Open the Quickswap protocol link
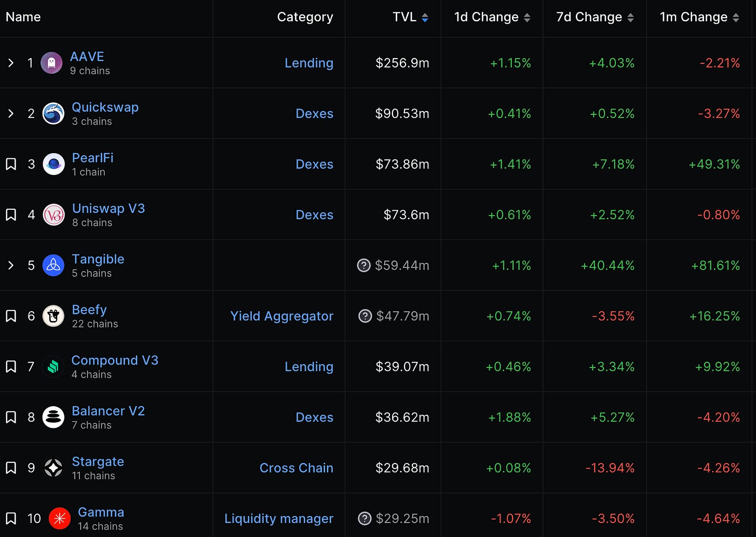The image size is (756, 537). point(105,107)
